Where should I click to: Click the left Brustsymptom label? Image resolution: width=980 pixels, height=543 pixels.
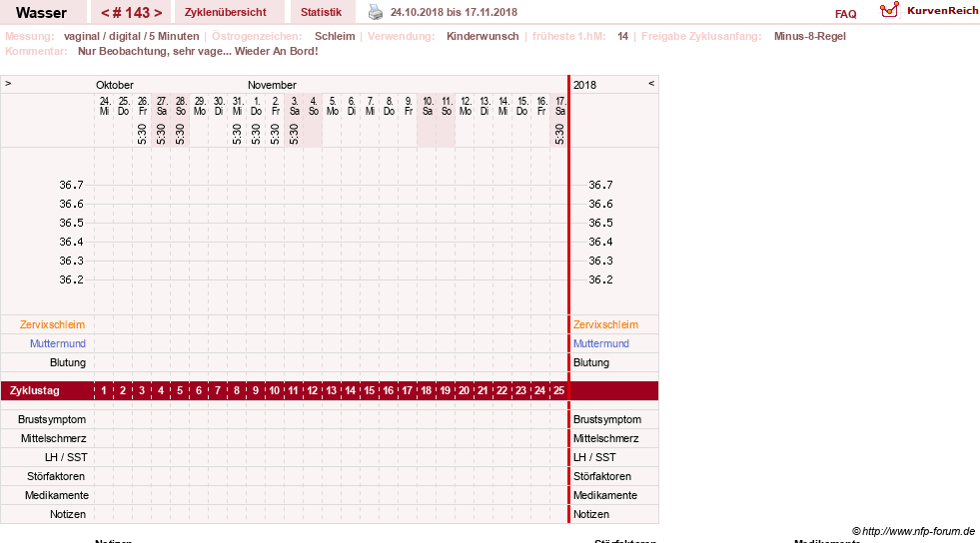pos(52,419)
